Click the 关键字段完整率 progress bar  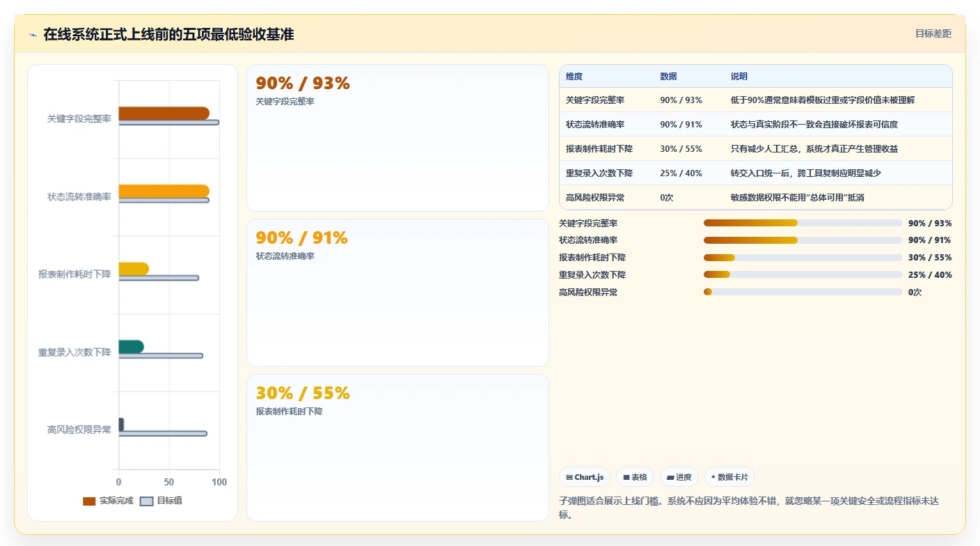click(x=803, y=223)
